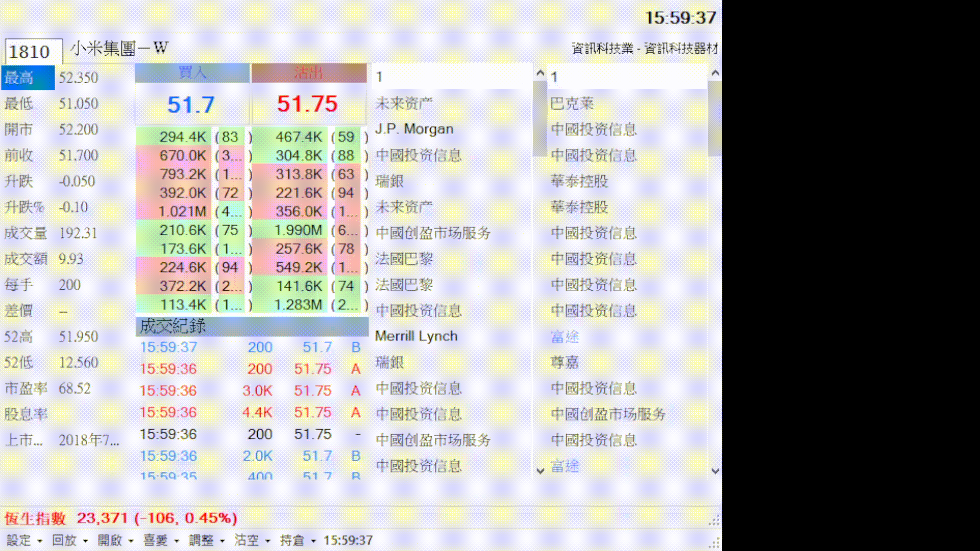Image resolution: width=980 pixels, height=551 pixels.
Task: Select the highlighted 最高 label
Action: (x=28, y=78)
